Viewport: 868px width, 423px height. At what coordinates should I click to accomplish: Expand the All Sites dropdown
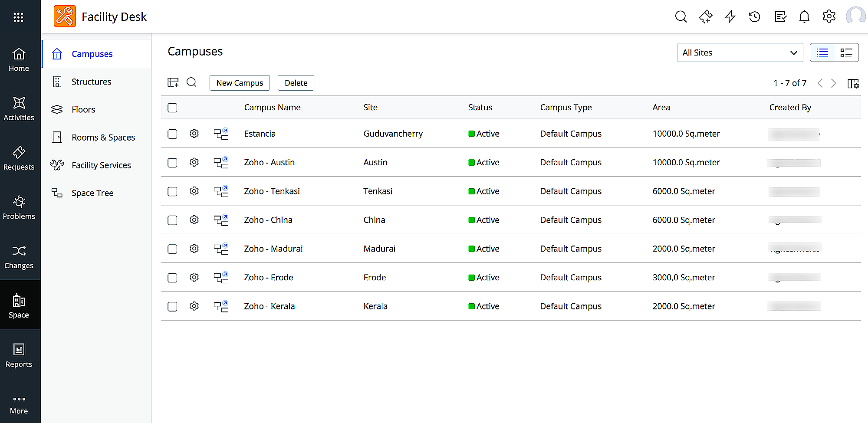coord(740,52)
